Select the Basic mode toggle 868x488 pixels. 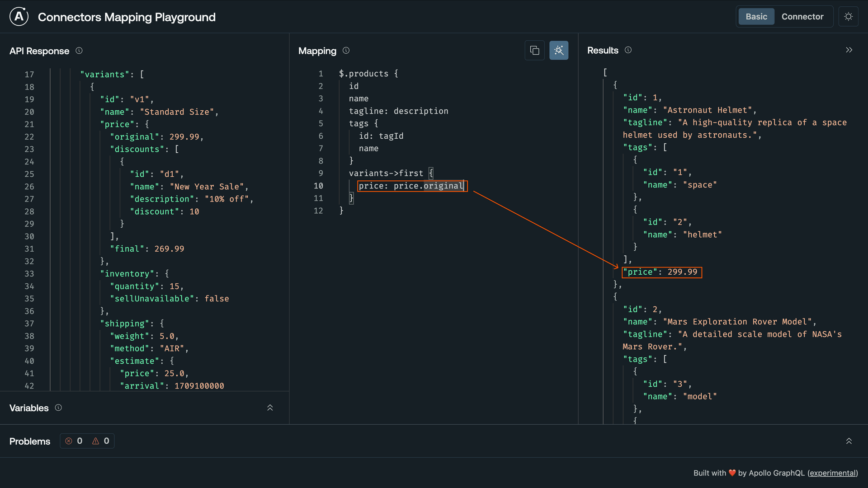pos(756,16)
